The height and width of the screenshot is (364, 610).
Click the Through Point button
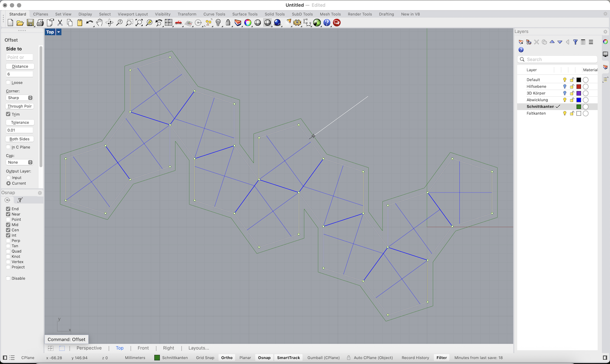[x=20, y=106]
